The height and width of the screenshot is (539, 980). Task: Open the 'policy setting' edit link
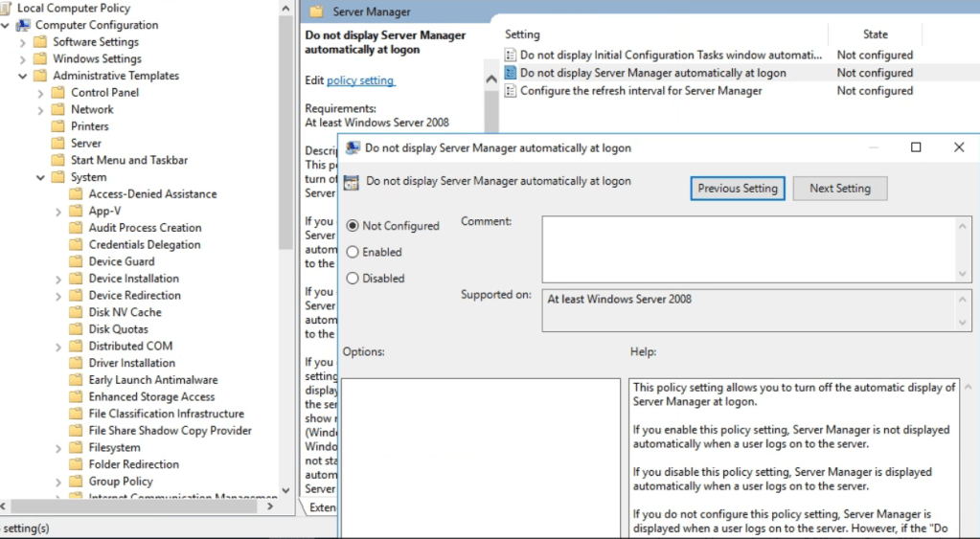pos(360,80)
